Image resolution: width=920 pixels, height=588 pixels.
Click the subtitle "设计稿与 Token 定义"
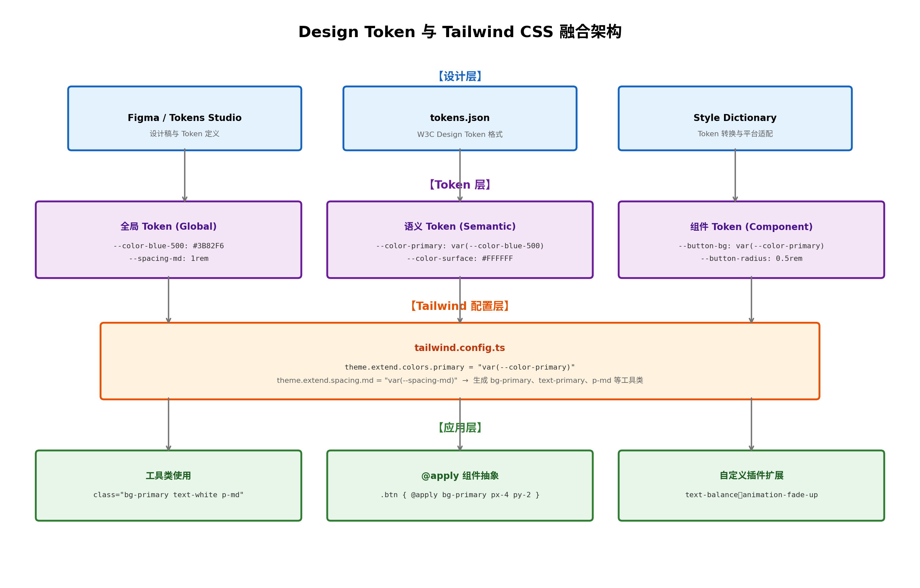tap(184, 134)
